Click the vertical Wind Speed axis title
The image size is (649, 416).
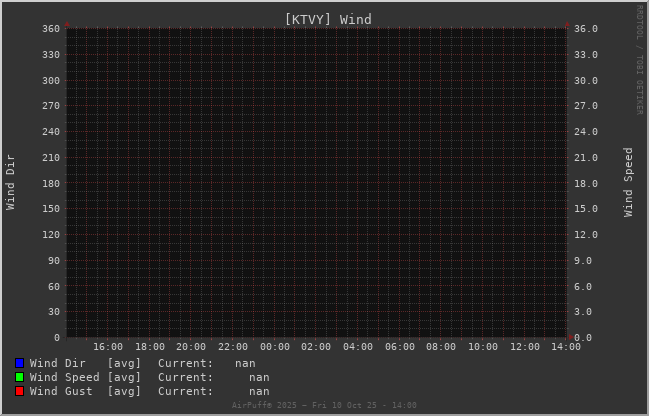pyautogui.click(x=629, y=182)
